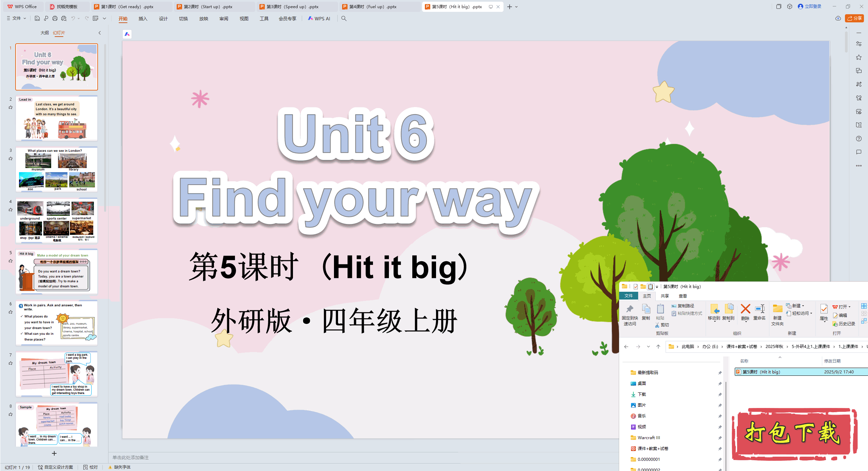Switch to the 共享 tab in File Explorer
This screenshot has height=471, width=868.
tap(664, 296)
